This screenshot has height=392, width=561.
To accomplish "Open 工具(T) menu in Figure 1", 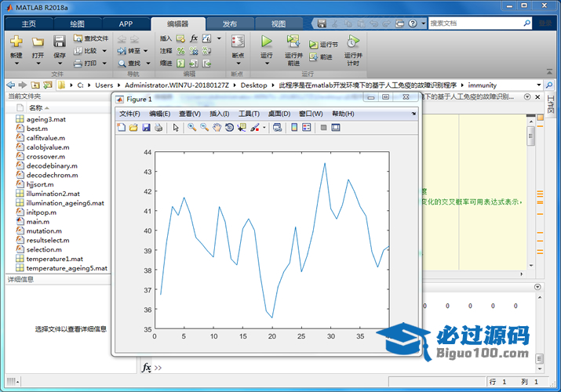I will [249, 114].
